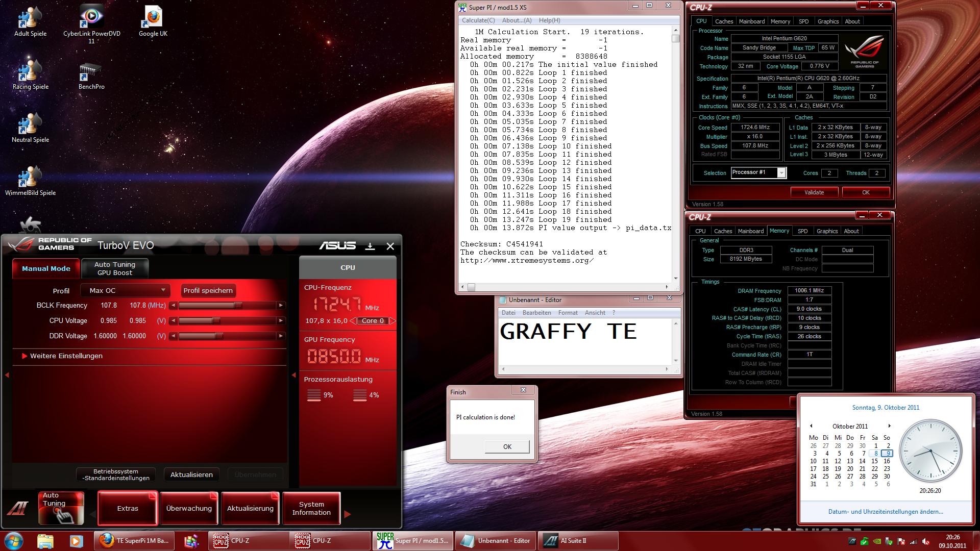The width and height of the screenshot is (980, 551).
Task: Open Windows Explorer from taskbar
Action: point(45,541)
